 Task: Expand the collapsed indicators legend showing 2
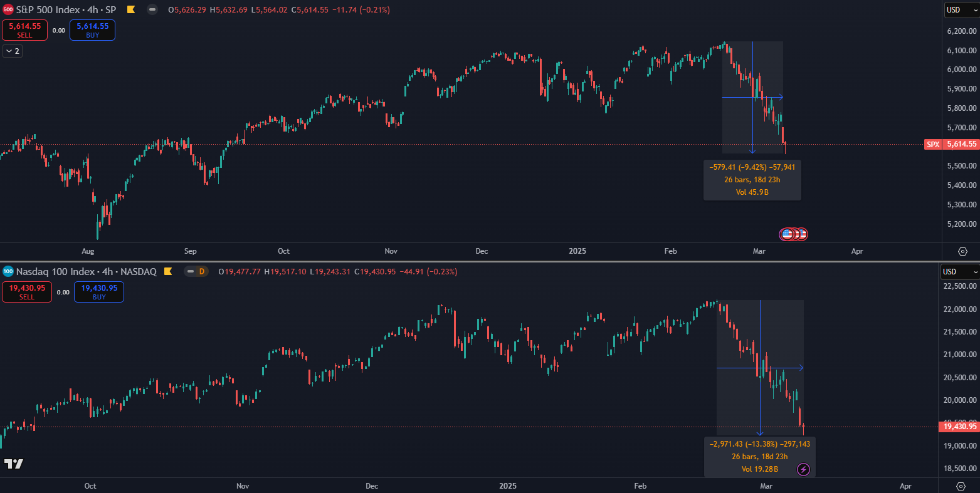(13, 51)
